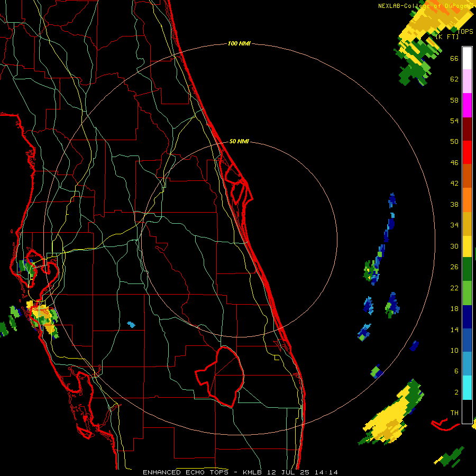
Task: Click the '18' value on the legend
Action: [x=454, y=309]
